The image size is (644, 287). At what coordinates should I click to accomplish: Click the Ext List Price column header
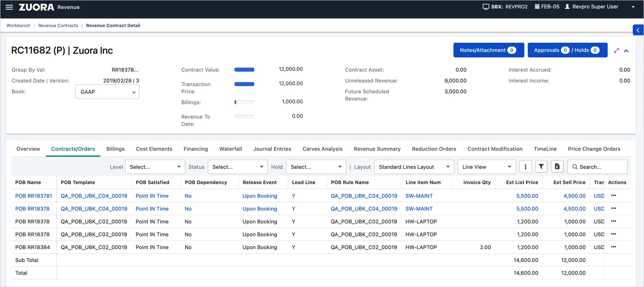coord(522,182)
